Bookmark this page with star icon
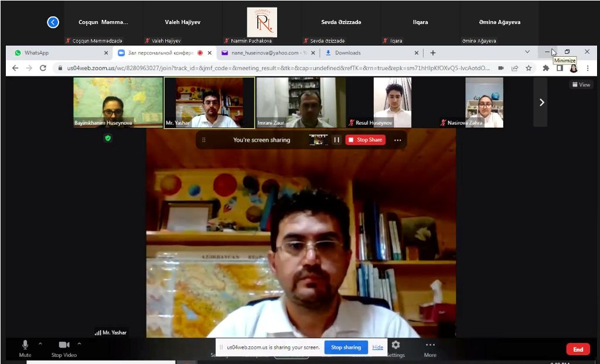The image size is (600, 364). click(529, 68)
